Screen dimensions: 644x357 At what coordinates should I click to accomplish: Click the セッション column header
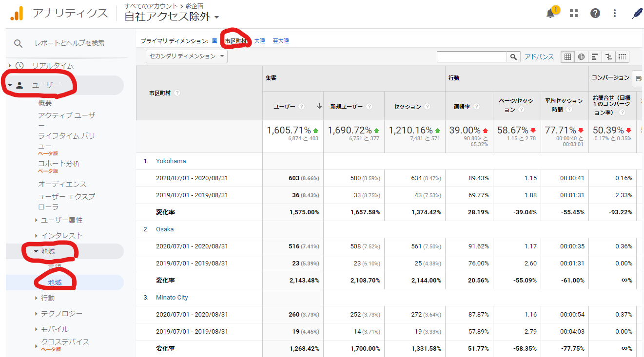408,107
